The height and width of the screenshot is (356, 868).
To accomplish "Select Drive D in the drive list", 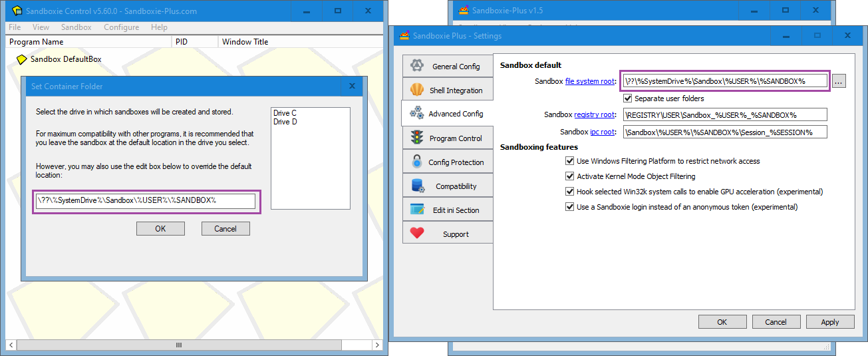I will [285, 122].
